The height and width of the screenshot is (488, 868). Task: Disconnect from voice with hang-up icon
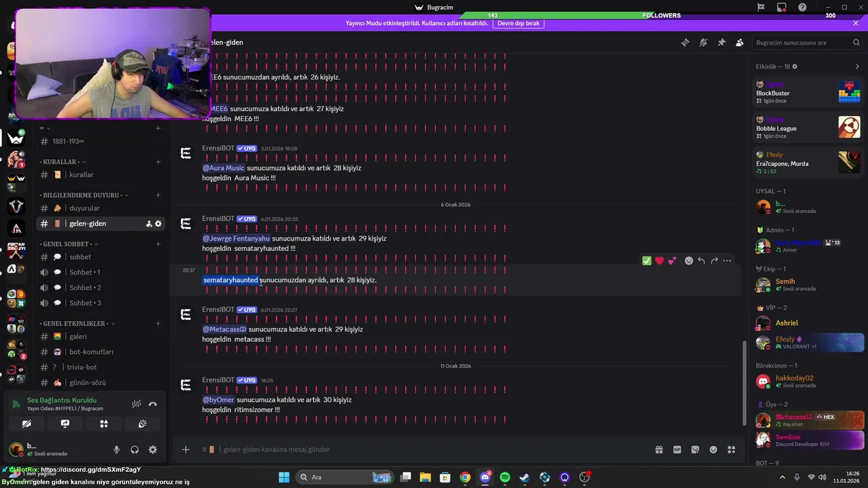[x=153, y=404]
